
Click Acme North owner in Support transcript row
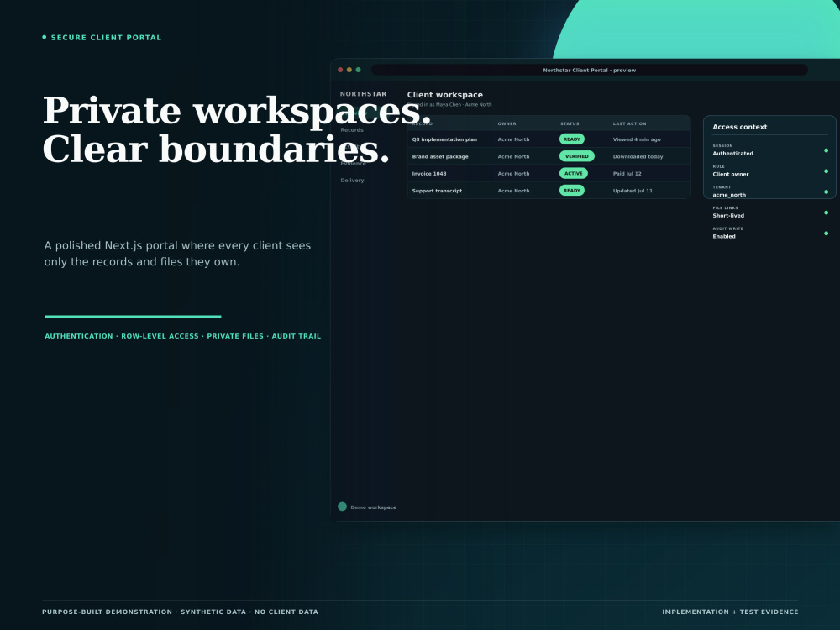[x=513, y=191]
